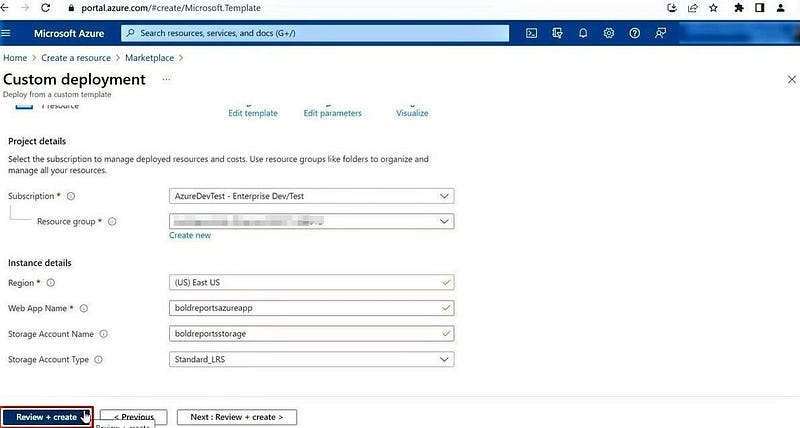The width and height of the screenshot is (800, 428).
Task: Show info for Storage Account Name
Action: [104, 334]
